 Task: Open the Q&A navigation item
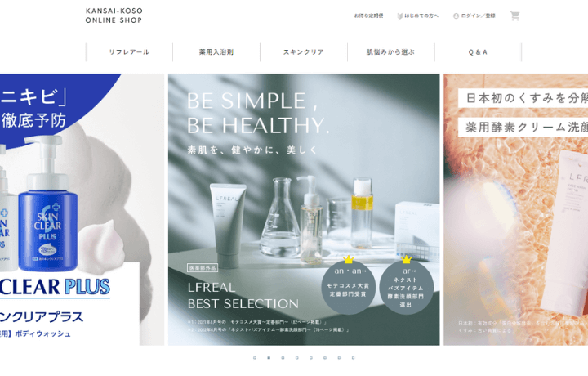(x=478, y=51)
